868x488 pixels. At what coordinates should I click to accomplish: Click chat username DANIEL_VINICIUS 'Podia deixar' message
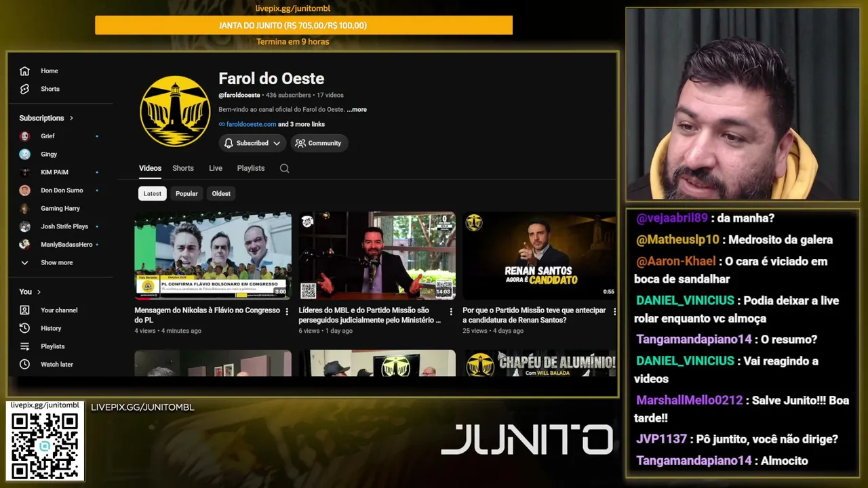click(685, 301)
